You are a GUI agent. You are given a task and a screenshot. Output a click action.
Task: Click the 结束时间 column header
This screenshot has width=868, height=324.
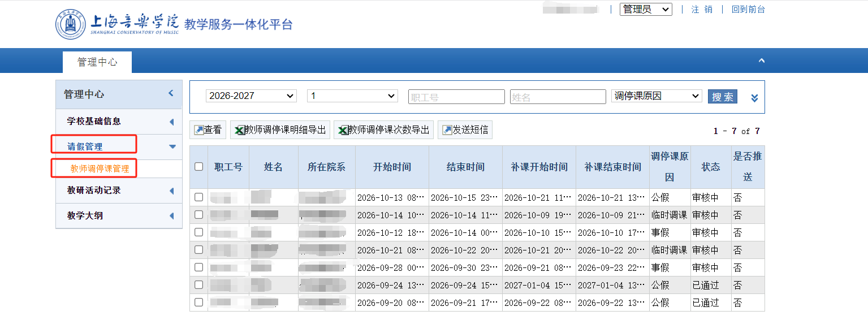pos(465,167)
